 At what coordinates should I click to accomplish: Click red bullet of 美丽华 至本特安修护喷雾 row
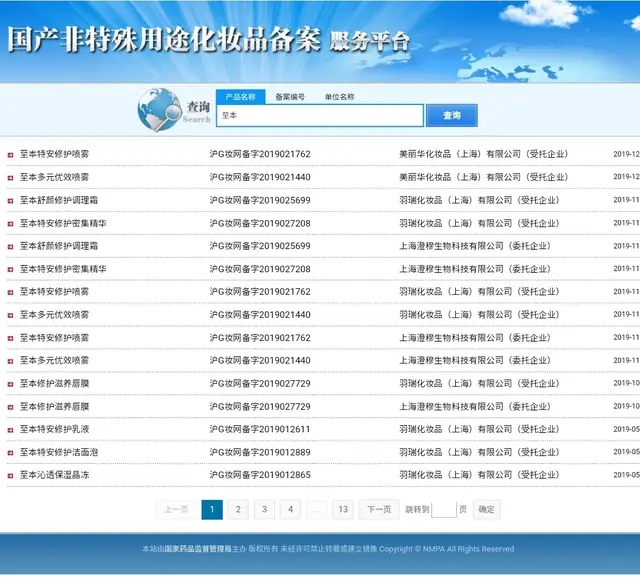pos(11,155)
